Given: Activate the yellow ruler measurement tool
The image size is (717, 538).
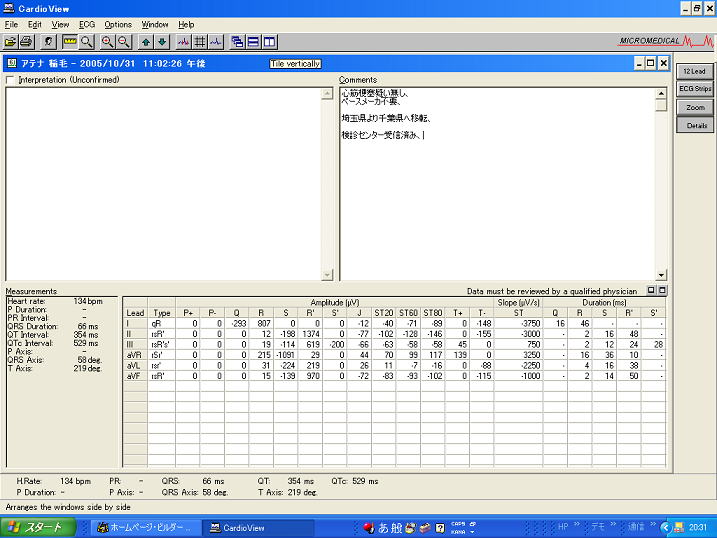Looking at the screenshot, I should tap(70, 42).
